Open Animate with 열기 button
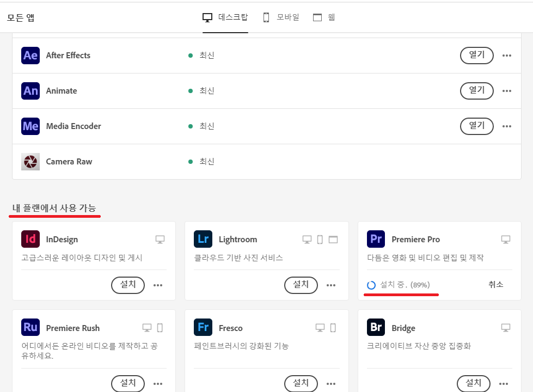533x392 pixels. 476,91
